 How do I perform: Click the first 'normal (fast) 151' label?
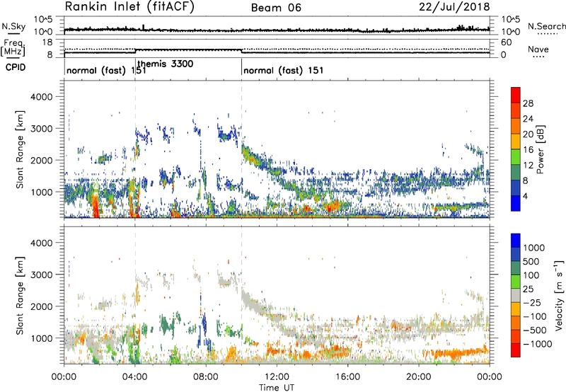coord(106,70)
